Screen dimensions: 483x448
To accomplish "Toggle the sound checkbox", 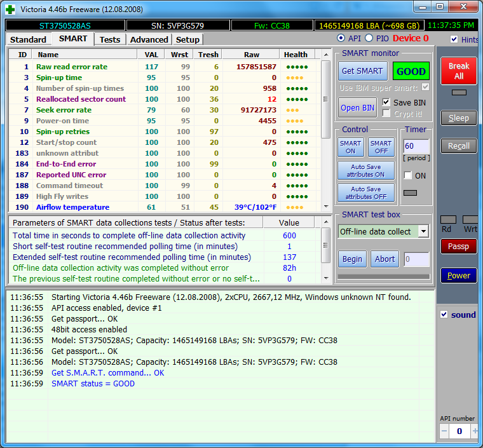I will pyautogui.click(x=444, y=315).
